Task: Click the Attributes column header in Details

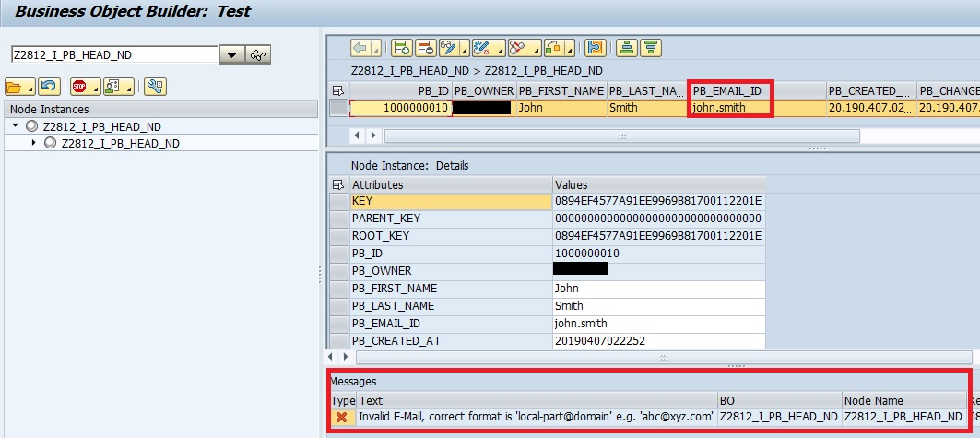Action: tap(450, 184)
